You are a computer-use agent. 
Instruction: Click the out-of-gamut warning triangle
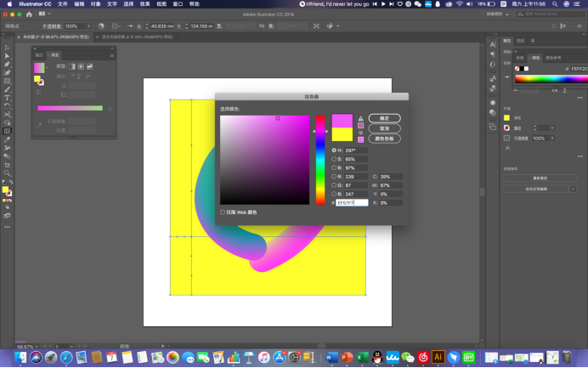(361, 118)
